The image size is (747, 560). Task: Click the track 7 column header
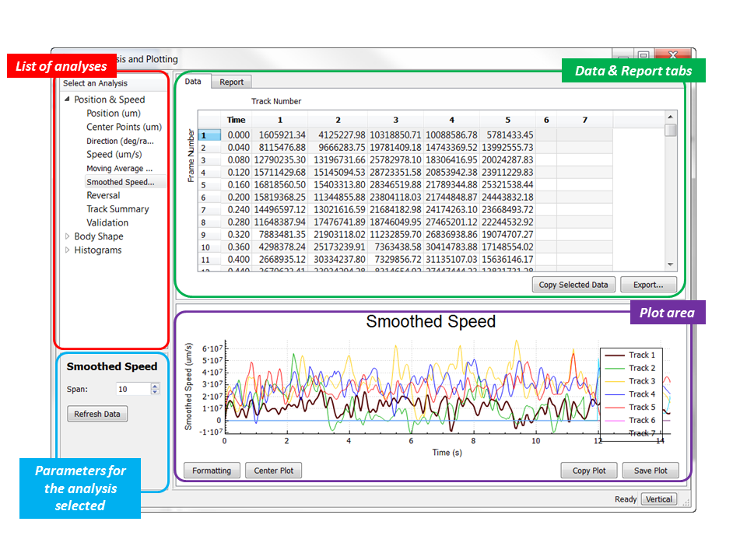tap(584, 120)
